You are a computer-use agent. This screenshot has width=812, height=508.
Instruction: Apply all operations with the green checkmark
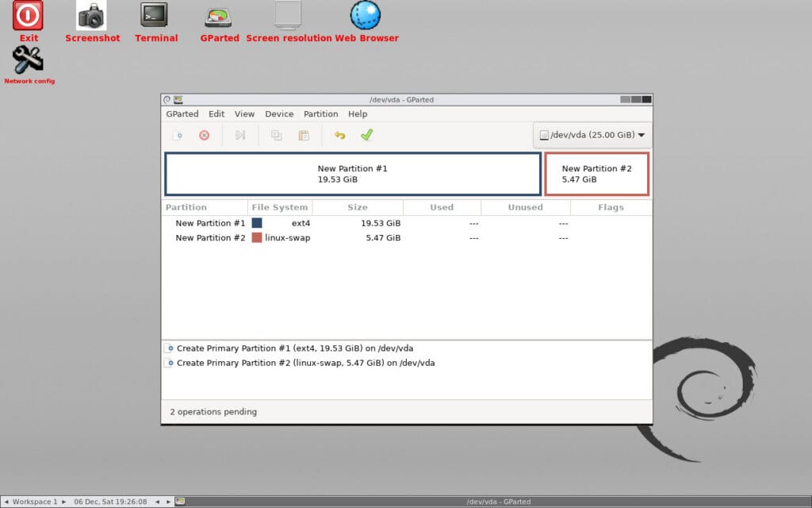pyautogui.click(x=366, y=135)
